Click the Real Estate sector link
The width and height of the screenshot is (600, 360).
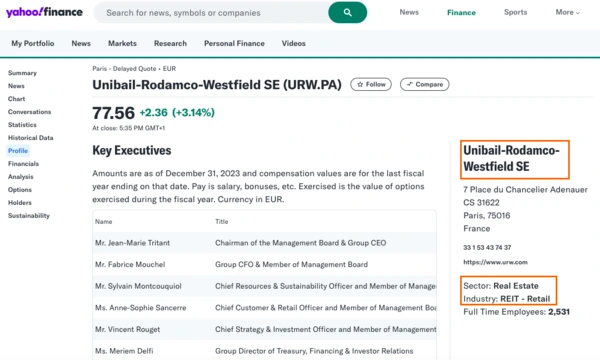point(516,286)
